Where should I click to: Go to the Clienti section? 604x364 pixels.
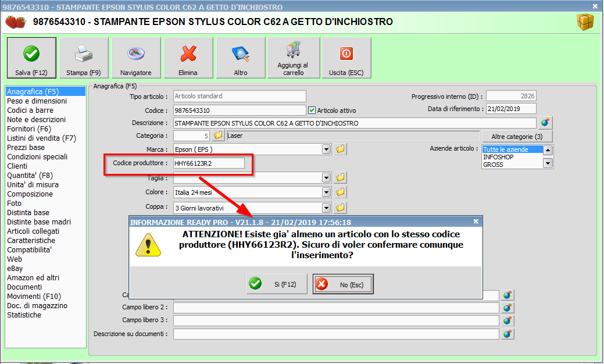(17, 166)
